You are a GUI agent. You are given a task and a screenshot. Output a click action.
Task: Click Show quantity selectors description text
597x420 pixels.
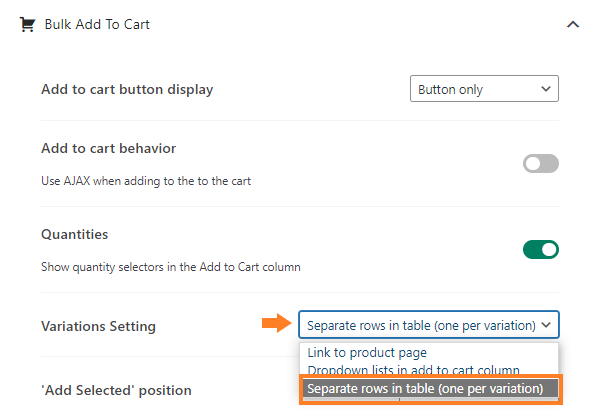(x=171, y=267)
